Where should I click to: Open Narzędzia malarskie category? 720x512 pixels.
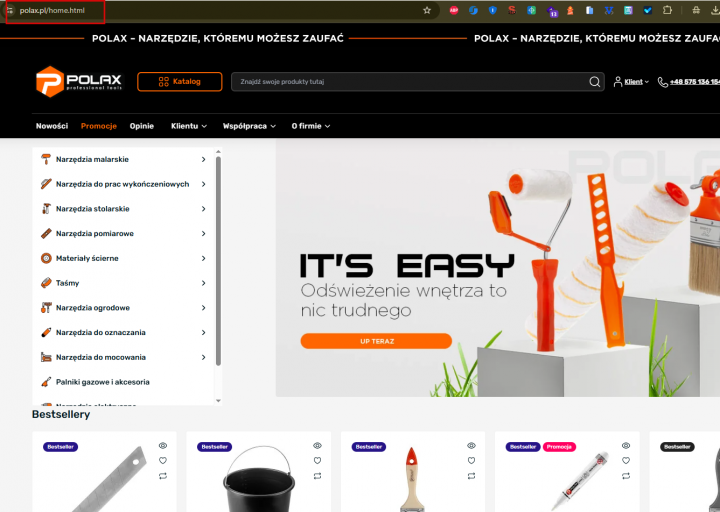(x=92, y=159)
